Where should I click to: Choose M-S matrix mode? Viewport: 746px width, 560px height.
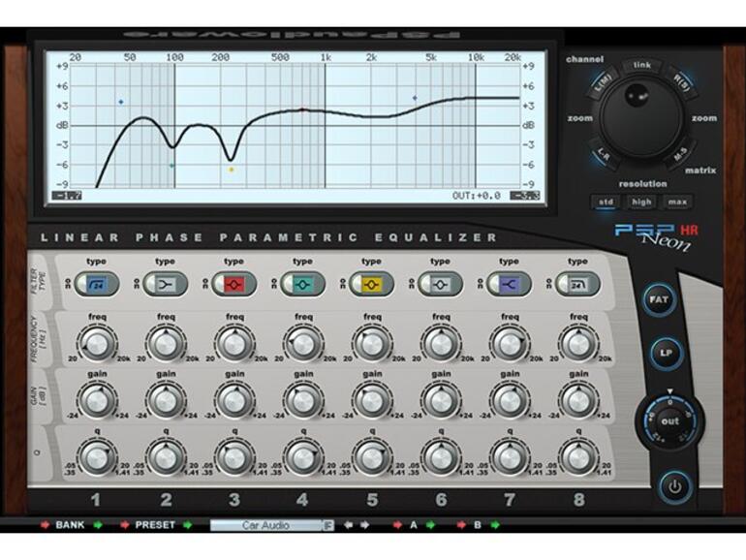(681, 154)
